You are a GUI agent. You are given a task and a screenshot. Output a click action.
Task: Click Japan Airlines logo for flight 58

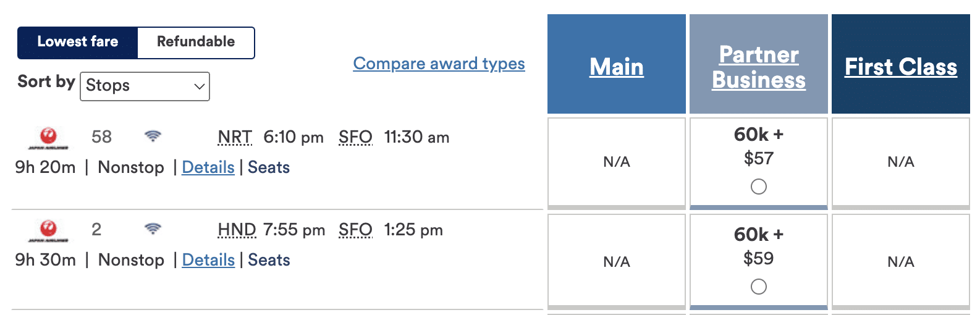click(48, 138)
